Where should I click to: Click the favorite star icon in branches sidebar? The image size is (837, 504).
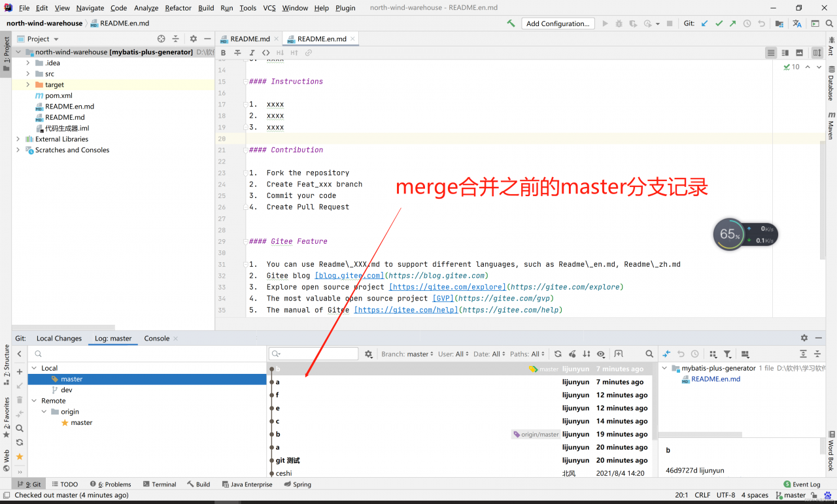pos(20,457)
